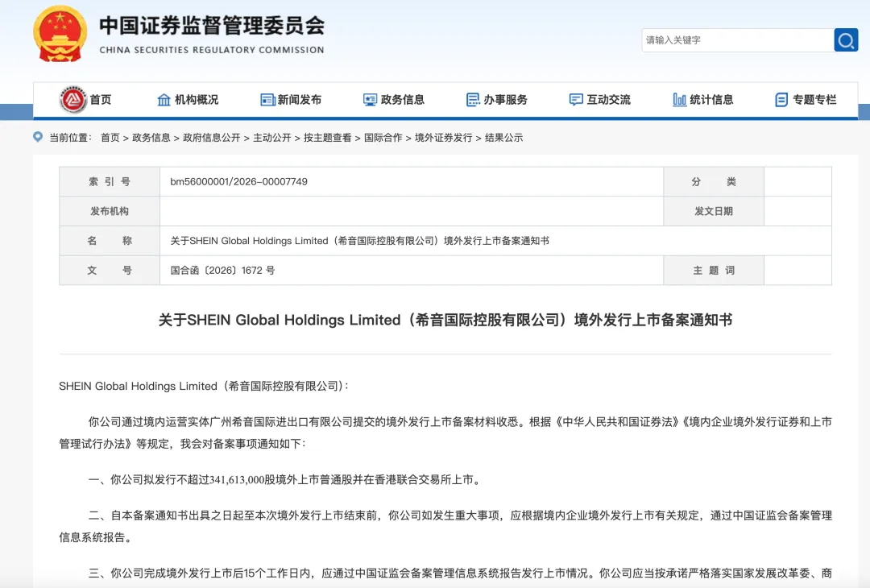The width and height of the screenshot is (870, 588).
Task: Click index number bm56000001/2026-00007749
Action: click(x=238, y=182)
